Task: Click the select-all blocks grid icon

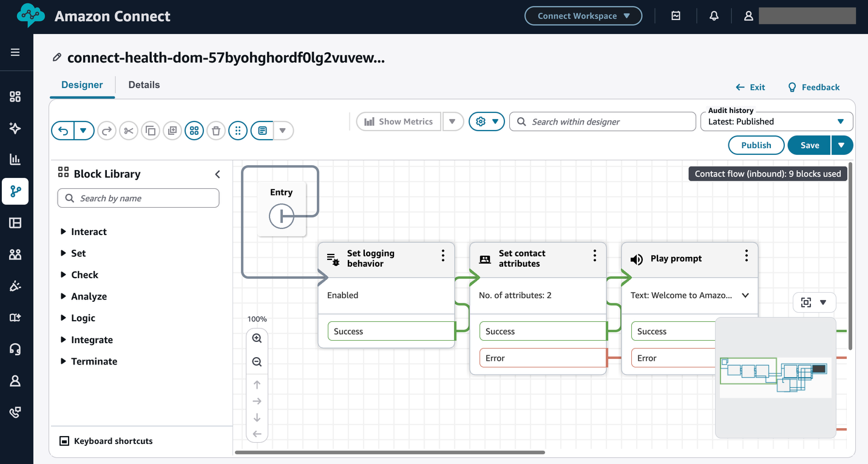Action: click(194, 131)
